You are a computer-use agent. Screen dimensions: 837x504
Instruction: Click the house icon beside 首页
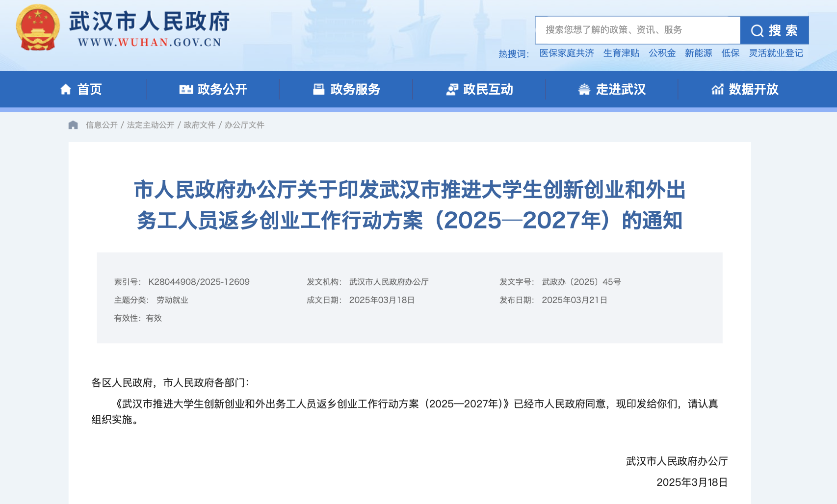click(66, 89)
